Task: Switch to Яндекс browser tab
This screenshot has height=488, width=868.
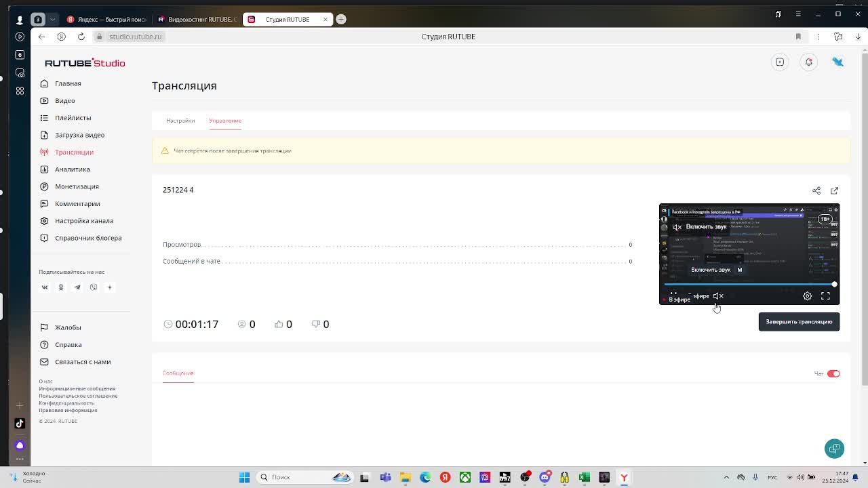Action: tap(106, 20)
